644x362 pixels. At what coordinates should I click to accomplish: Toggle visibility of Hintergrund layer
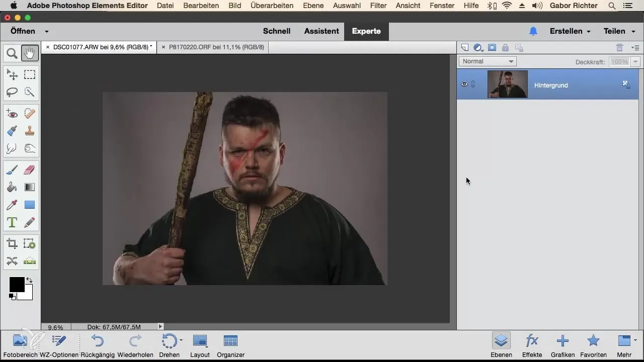(464, 84)
